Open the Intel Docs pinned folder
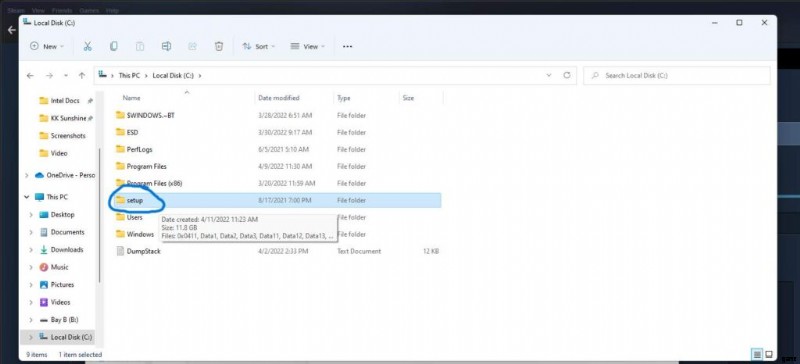 65,101
